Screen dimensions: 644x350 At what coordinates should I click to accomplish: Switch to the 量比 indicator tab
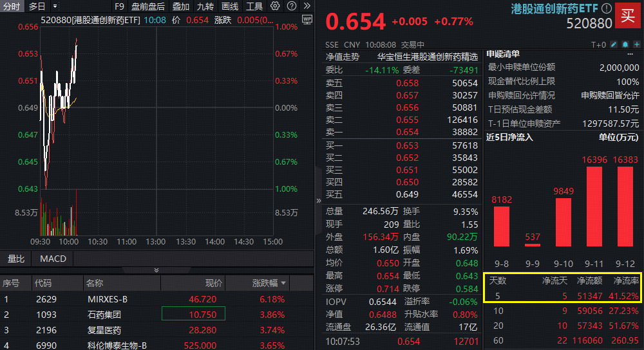[16, 259]
